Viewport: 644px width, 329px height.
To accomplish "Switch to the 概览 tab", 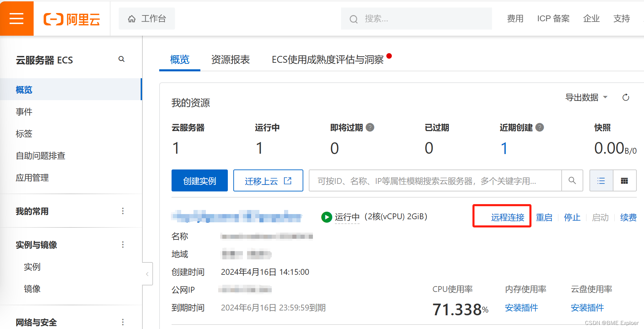I will pyautogui.click(x=180, y=60).
